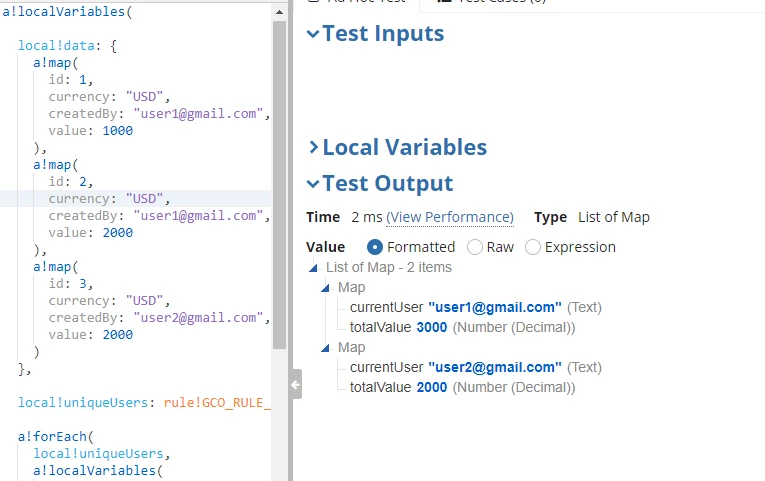The height and width of the screenshot is (481, 765).
Task: Click the Time 2 ms value
Action: 367,217
